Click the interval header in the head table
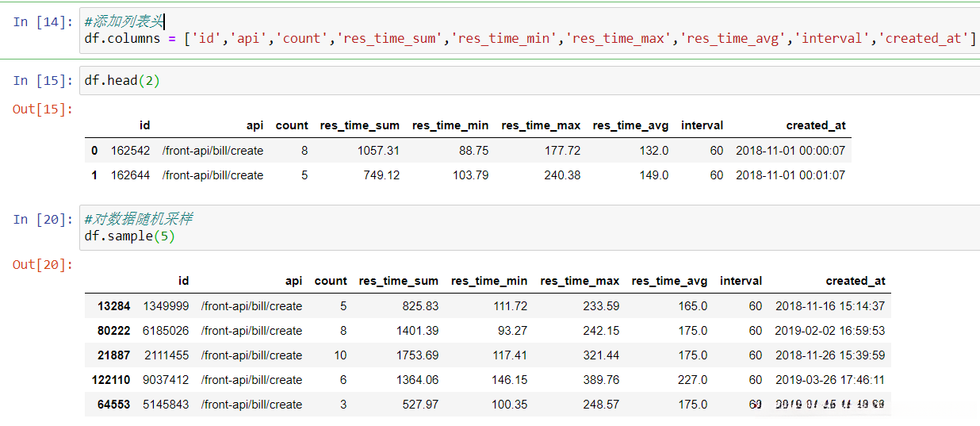 coord(702,125)
